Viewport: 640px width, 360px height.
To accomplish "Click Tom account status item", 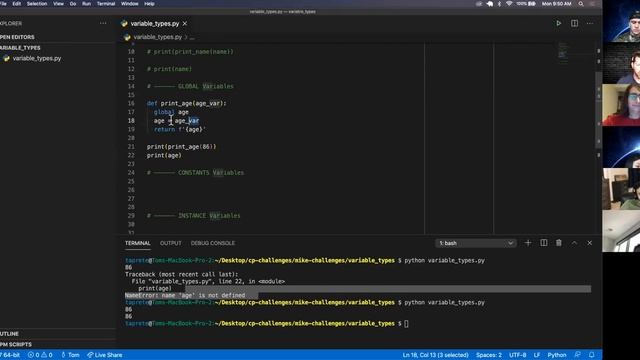I will (70, 355).
